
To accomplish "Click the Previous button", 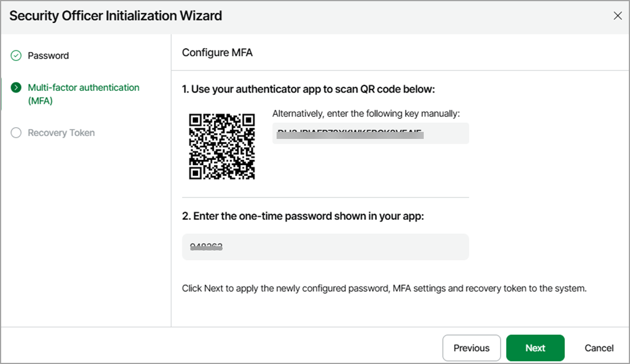I will [x=472, y=348].
